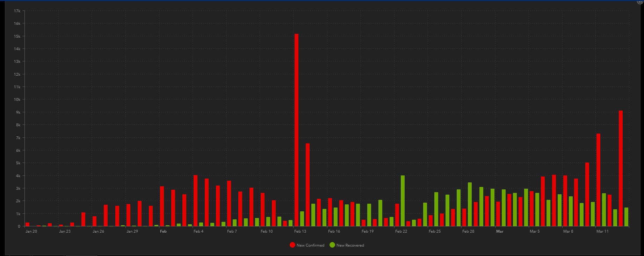Click the 15k y-axis label

(x=17, y=36)
